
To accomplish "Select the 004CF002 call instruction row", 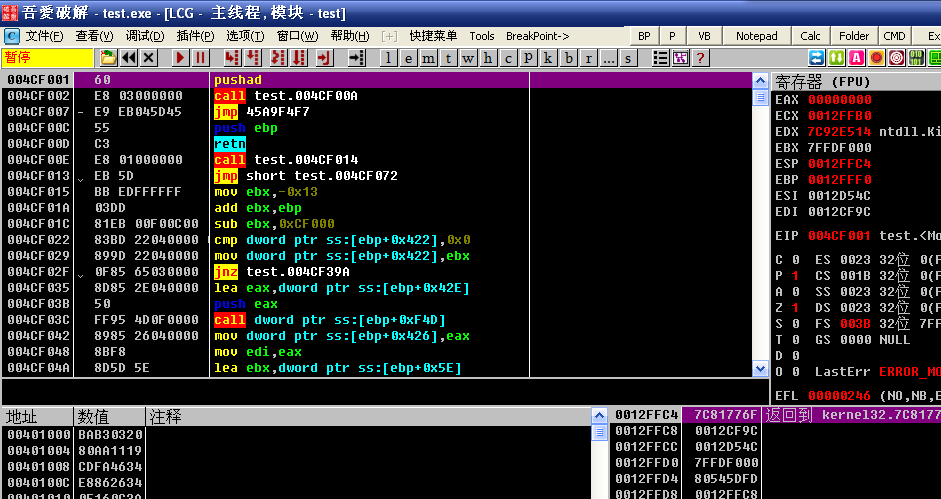I will (377, 95).
